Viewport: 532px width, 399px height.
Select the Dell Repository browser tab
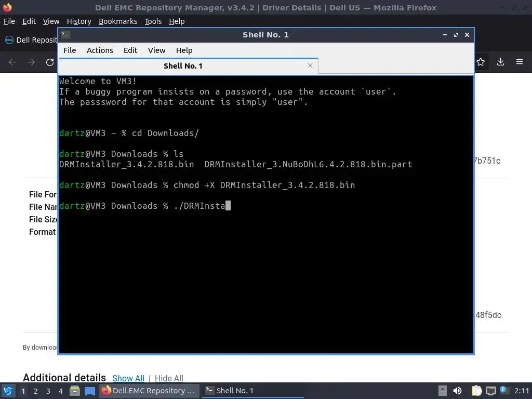click(31, 40)
